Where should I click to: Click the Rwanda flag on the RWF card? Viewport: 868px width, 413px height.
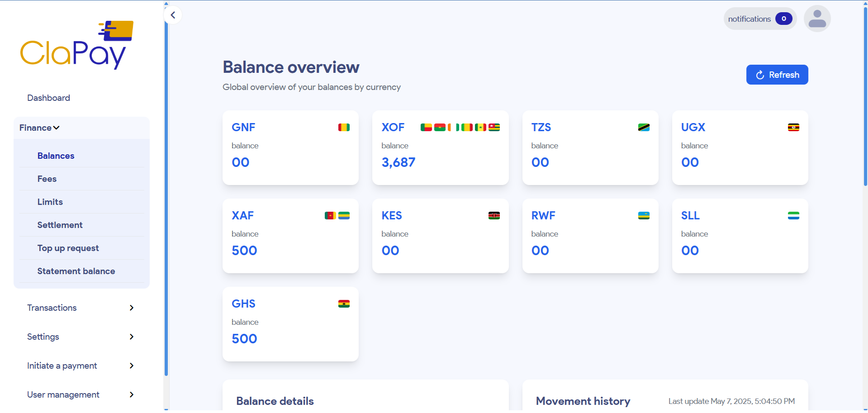tap(644, 216)
